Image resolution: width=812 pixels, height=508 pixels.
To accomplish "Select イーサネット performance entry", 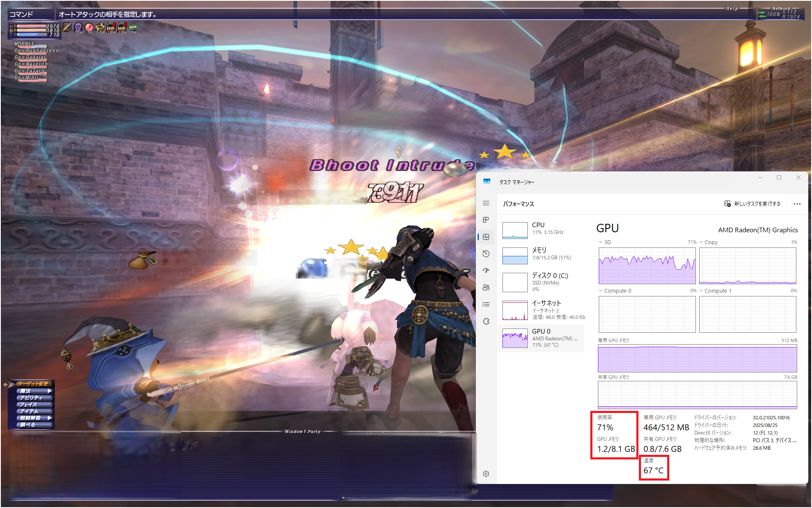I will [x=543, y=310].
